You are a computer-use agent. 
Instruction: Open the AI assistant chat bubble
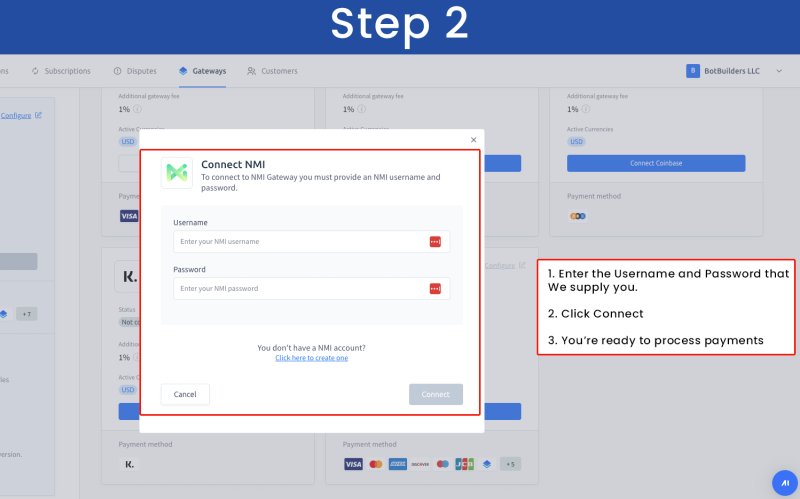785,483
